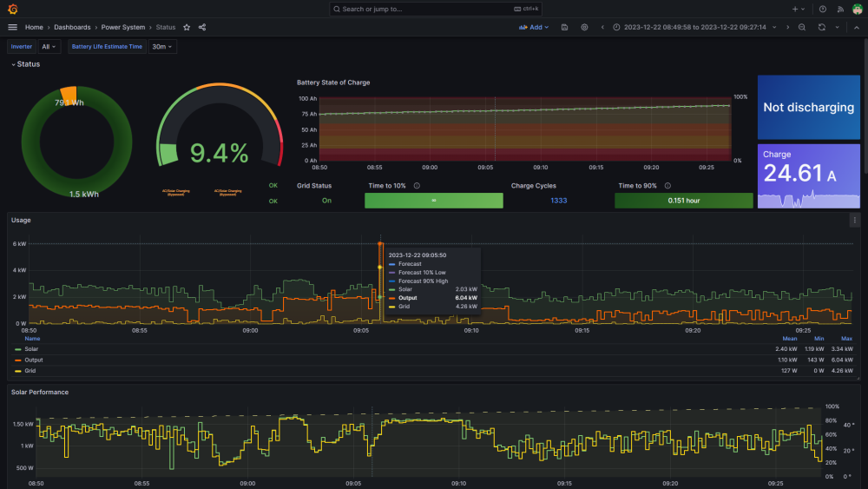Click the Time to 10% green bar
868x489 pixels.
[433, 201]
